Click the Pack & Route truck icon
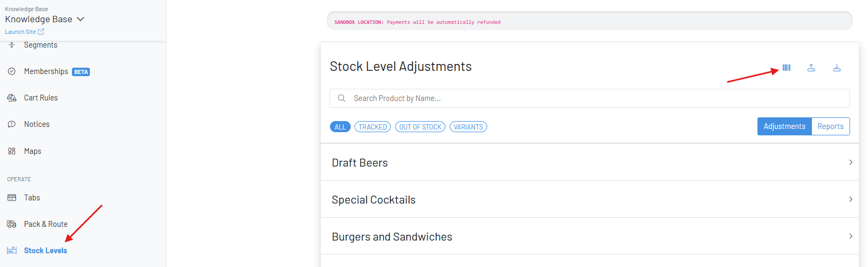This screenshot has width=868, height=267. coord(12,224)
